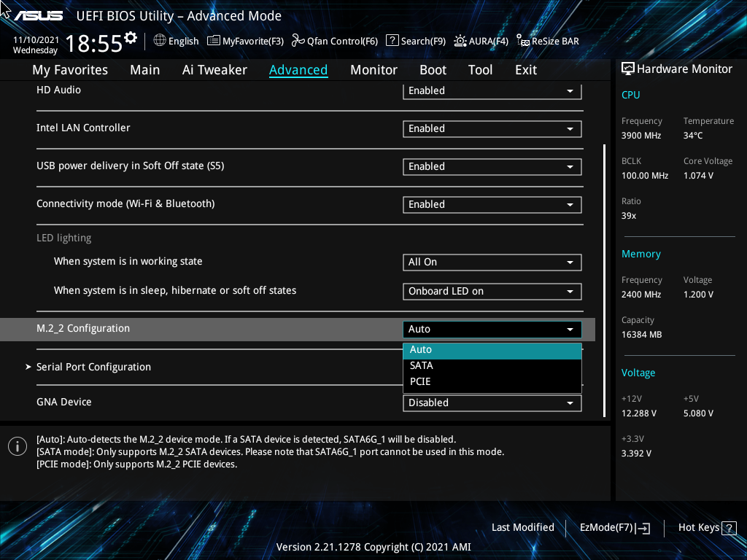Open Intel LAN Controller dropdown

point(492,128)
